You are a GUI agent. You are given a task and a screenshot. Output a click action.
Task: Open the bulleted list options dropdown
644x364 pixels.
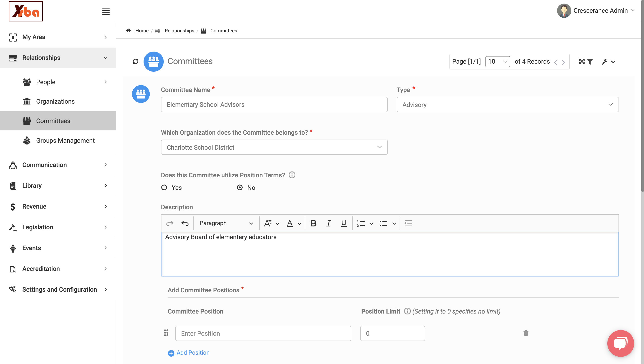[x=394, y=223]
